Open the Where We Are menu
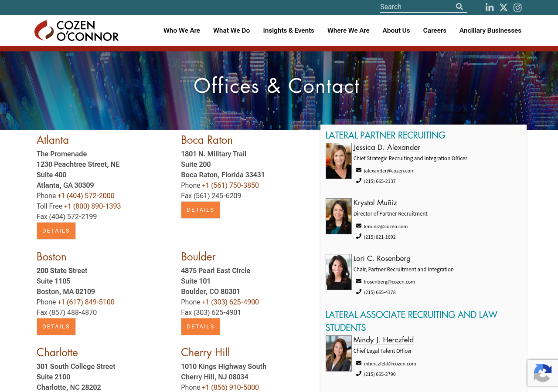 coord(348,30)
